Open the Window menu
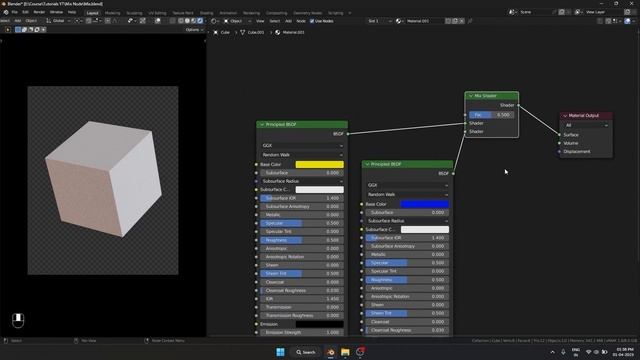This screenshot has height=360, width=640. [x=56, y=12]
